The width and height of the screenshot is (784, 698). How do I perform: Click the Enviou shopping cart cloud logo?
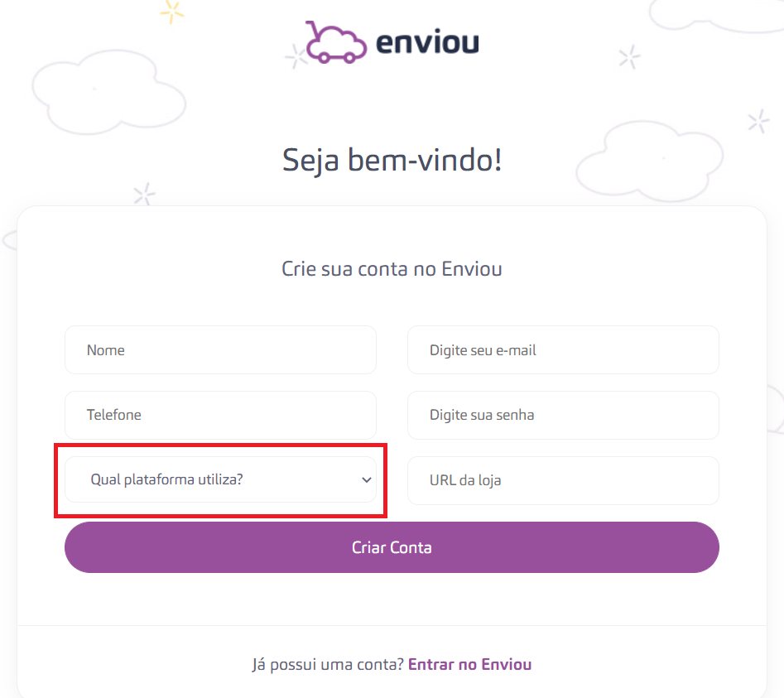[335, 42]
